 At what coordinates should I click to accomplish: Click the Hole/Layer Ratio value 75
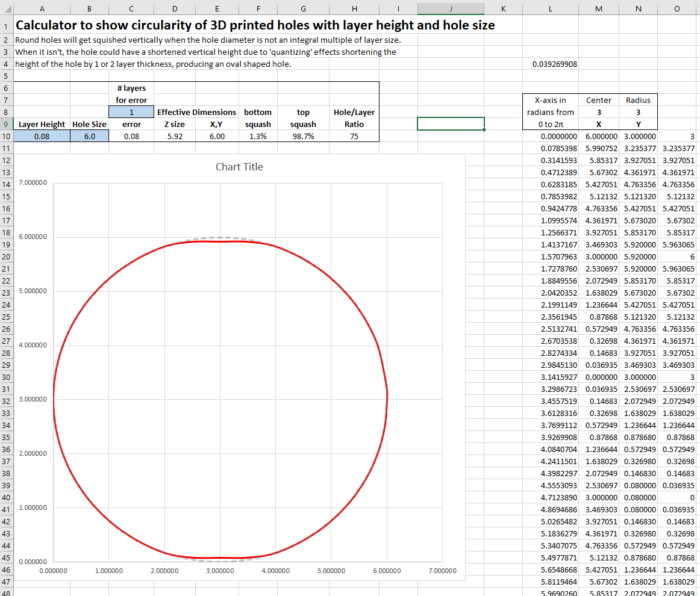tap(354, 136)
